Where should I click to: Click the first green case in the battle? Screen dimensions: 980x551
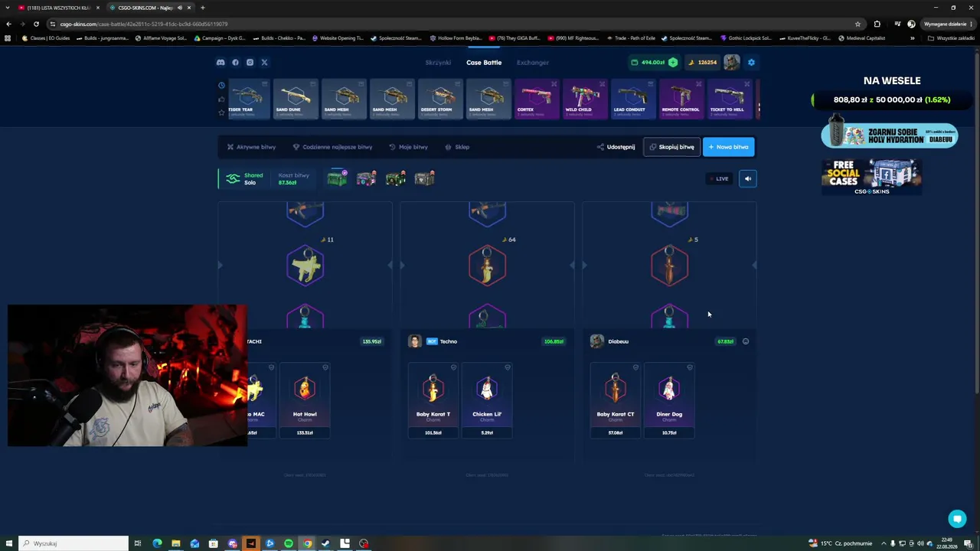pyautogui.click(x=338, y=178)
